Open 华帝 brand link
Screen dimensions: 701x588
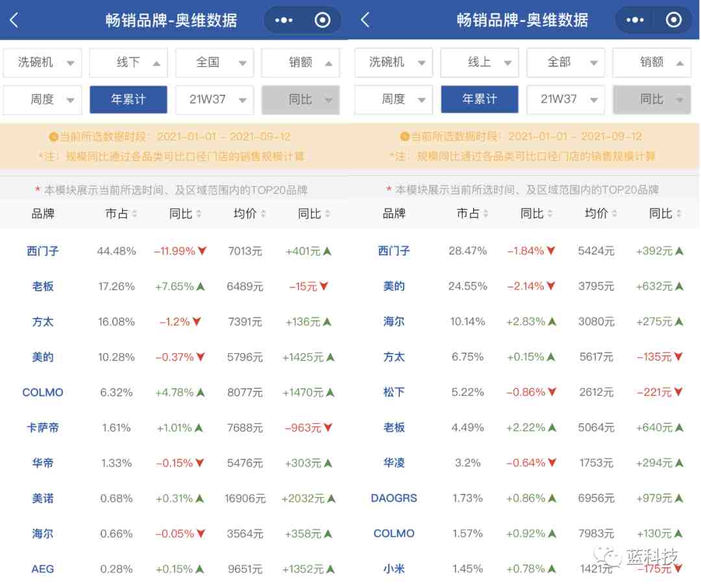pos(42,463)
